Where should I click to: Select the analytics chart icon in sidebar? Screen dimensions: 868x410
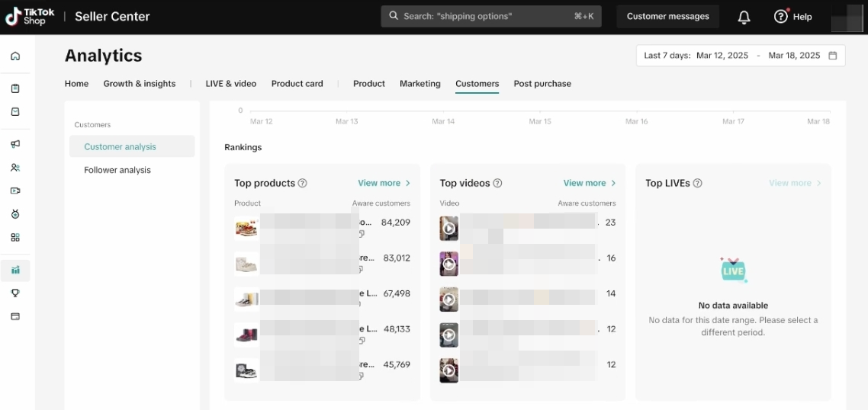(x=15, y=270)
